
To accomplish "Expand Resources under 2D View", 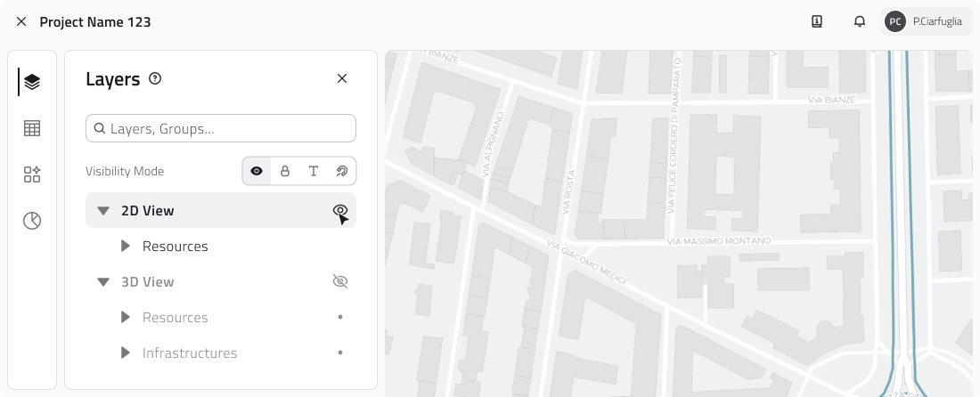I will tap(126, 247).
